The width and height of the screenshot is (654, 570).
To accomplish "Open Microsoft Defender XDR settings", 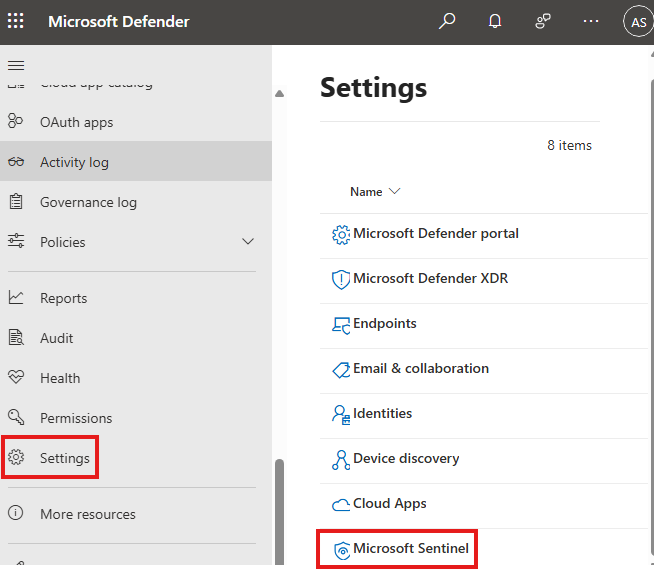I will 430,278.
